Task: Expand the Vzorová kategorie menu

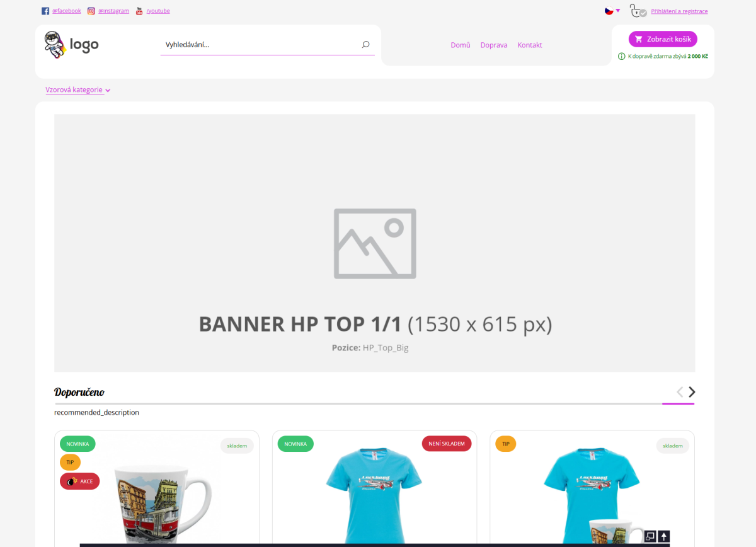Action: click(x=78, y=90)
